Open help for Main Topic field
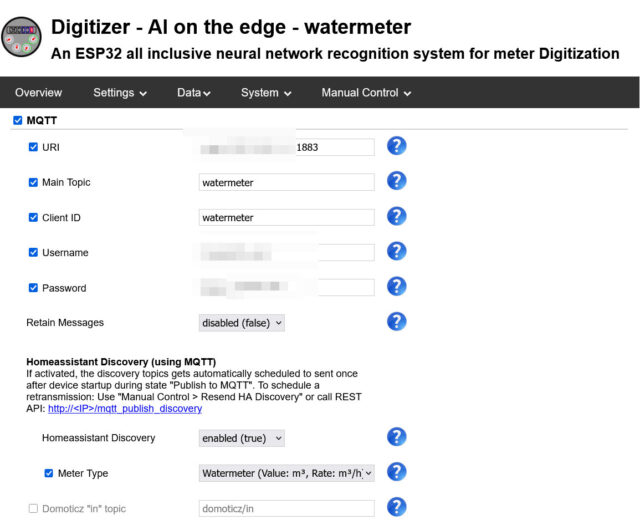 [x=396, y=181]
